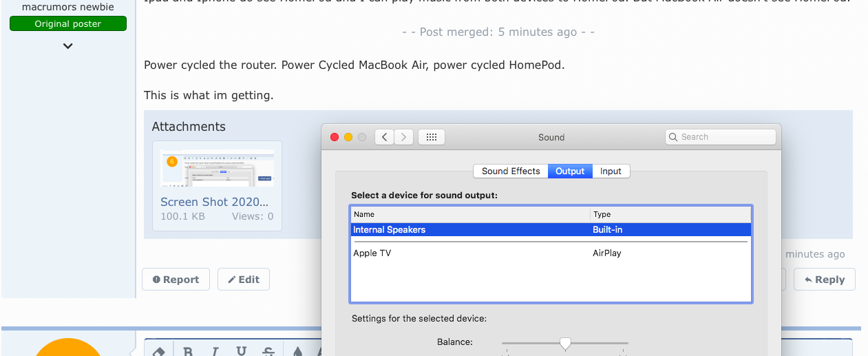Click the eraser remove-formatting icon

(x=158, y=352)
